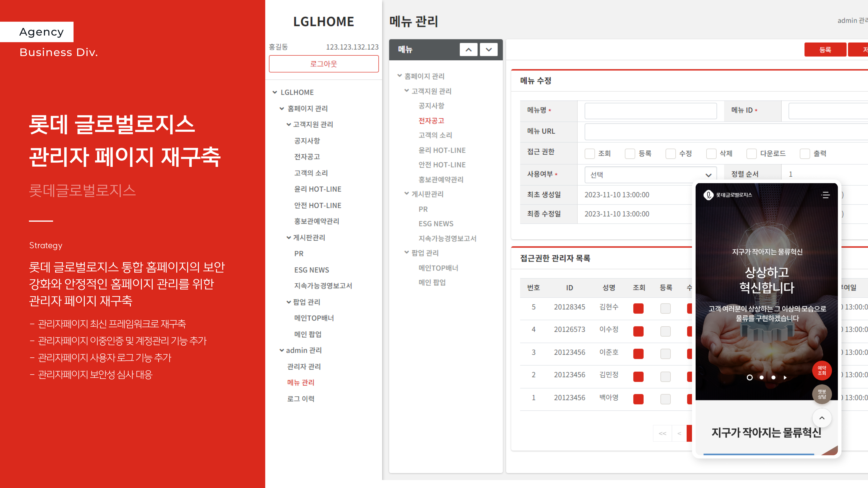The image size is (868, 488).
Task: Collapse 게시판관리 chevron in 메뉴 panel
Action: [407, 194]
